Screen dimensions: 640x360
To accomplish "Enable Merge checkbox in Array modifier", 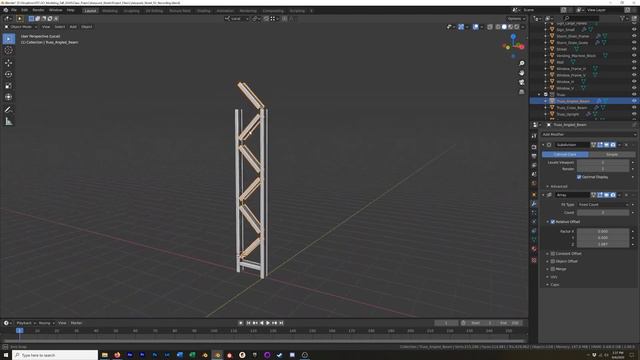I will pyautogui.click(x=553, y=269).
